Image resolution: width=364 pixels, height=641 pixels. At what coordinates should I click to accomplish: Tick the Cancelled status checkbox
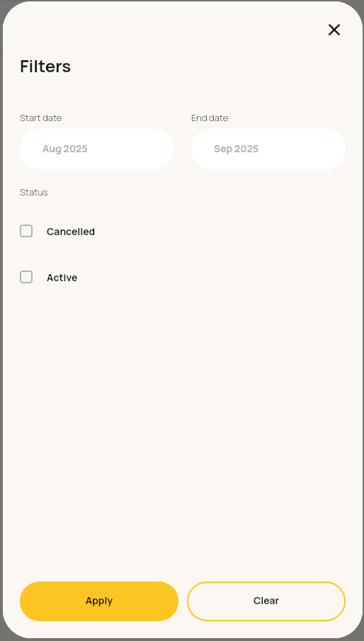tap(26, 231)
